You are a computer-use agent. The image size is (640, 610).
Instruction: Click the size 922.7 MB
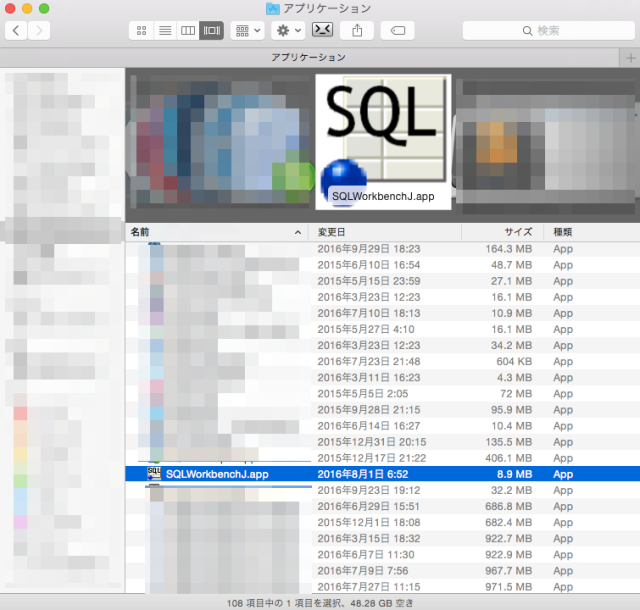pyautogui.click(x=509, y=539)
